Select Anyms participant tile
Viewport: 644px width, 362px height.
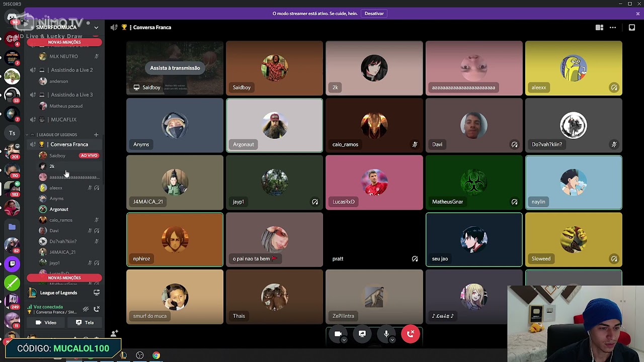(175, 125)
